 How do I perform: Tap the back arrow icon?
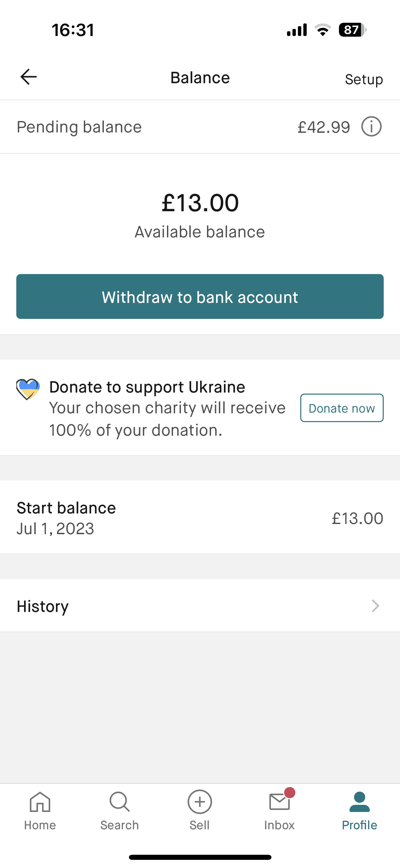[x=28, y=77]
